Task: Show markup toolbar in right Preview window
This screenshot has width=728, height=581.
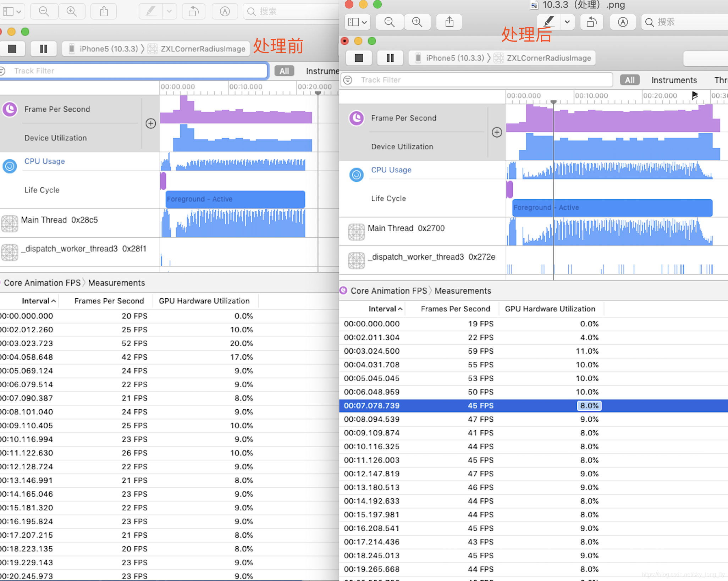Action: (623, 22)
